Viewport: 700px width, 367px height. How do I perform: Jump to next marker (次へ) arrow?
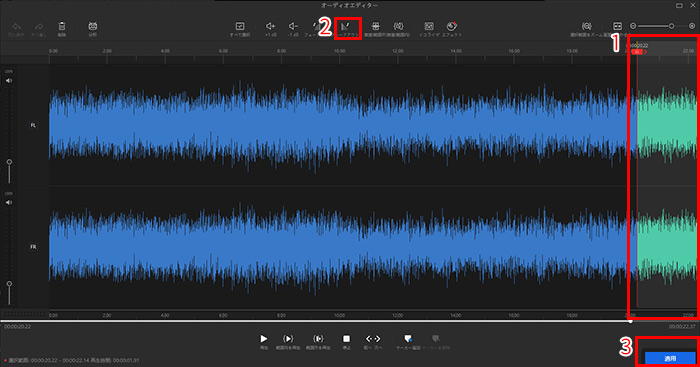378,339
